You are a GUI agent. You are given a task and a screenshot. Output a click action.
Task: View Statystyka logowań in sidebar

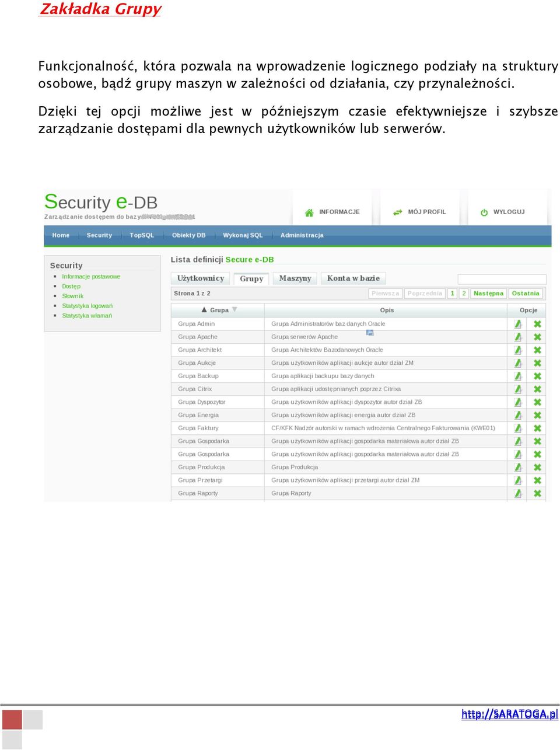tap(87, 306)
